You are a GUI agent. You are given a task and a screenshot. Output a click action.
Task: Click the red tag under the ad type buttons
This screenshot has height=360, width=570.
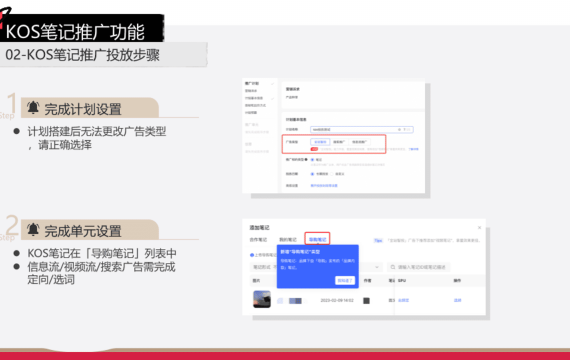click(x=314, y=149)
